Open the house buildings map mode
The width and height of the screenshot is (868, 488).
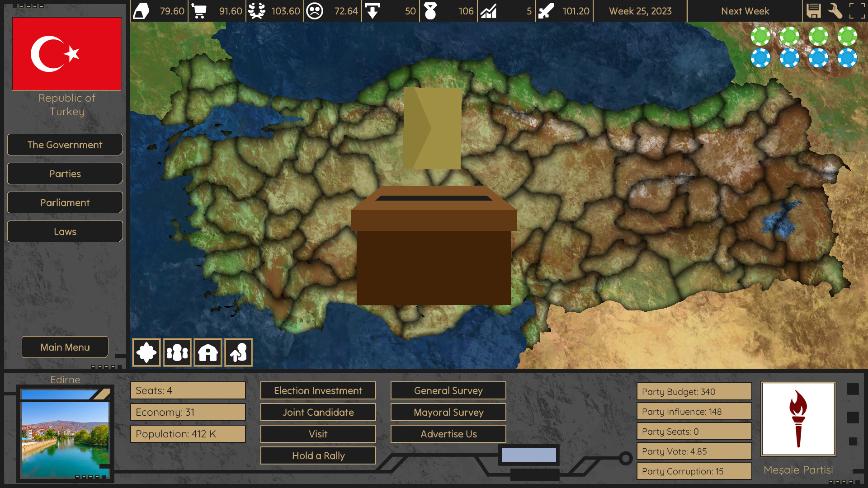tap(208, 352)
